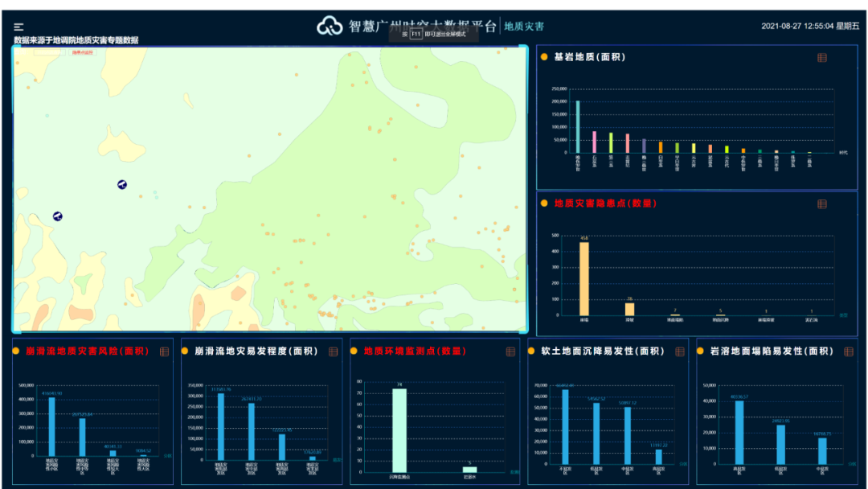Click the shortest bar in 软土地面沉降易发性 chart
Viewport: 868px width, 489px height.
pyautogui.click(x=659, y=457)
